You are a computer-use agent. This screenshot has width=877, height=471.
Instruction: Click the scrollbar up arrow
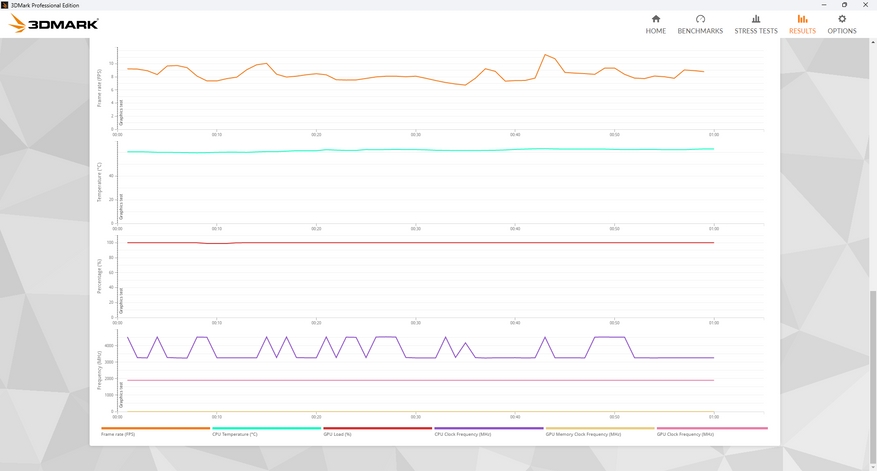(873, 42)
